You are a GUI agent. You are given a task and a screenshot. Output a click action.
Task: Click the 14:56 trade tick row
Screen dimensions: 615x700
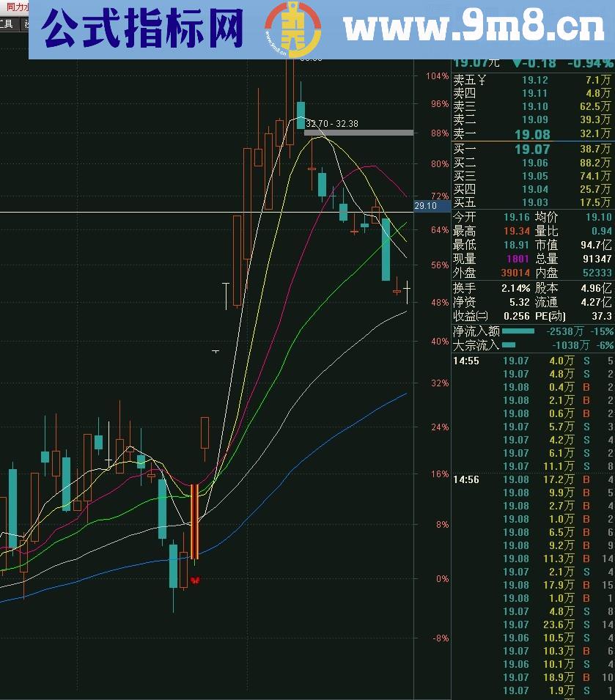(x=533, y=479)
